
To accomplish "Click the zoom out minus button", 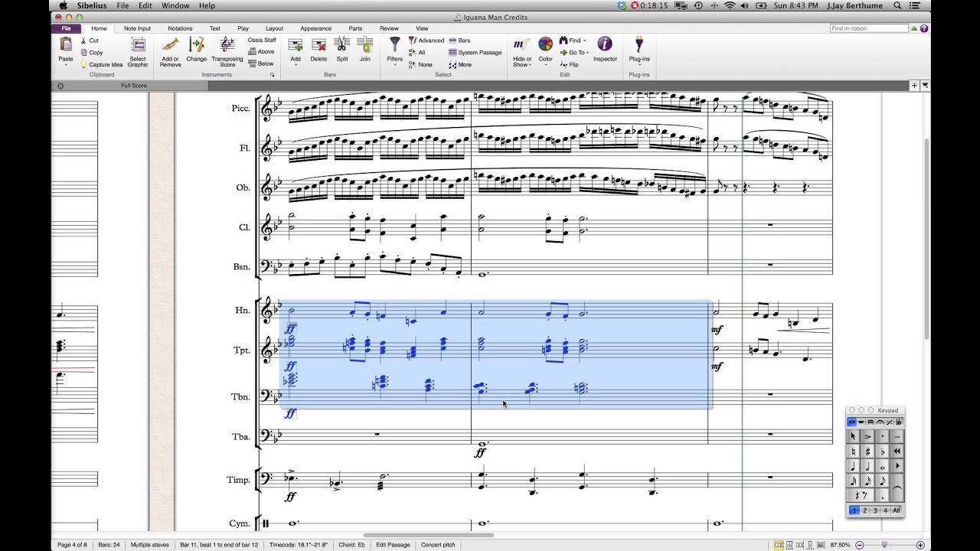I will [x=859, y=545].
